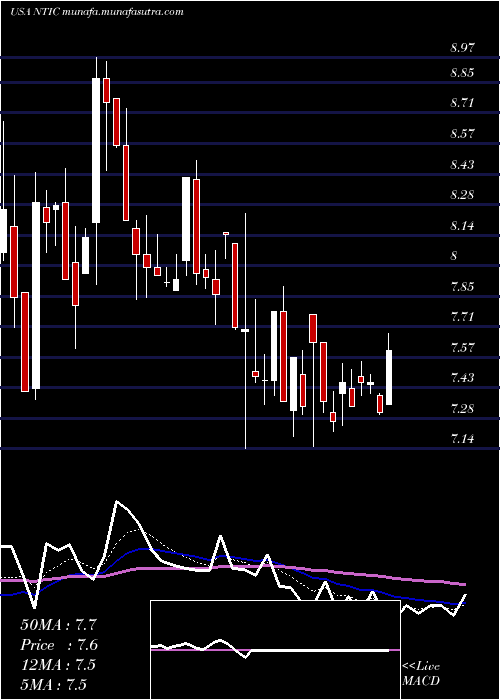
Task: Click the 7.85 price axis label
Action: [463, 287]
